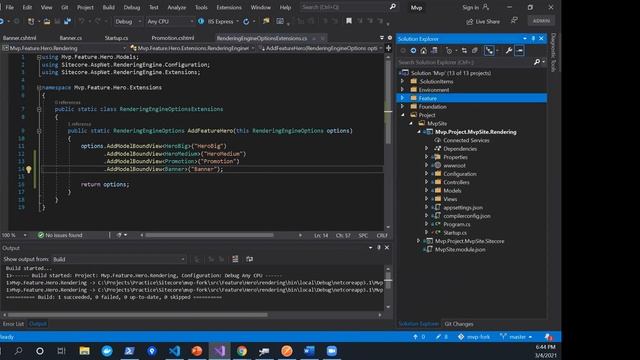
Task: Click the notifications bell in status bar
Action: [x=548, y=337]
